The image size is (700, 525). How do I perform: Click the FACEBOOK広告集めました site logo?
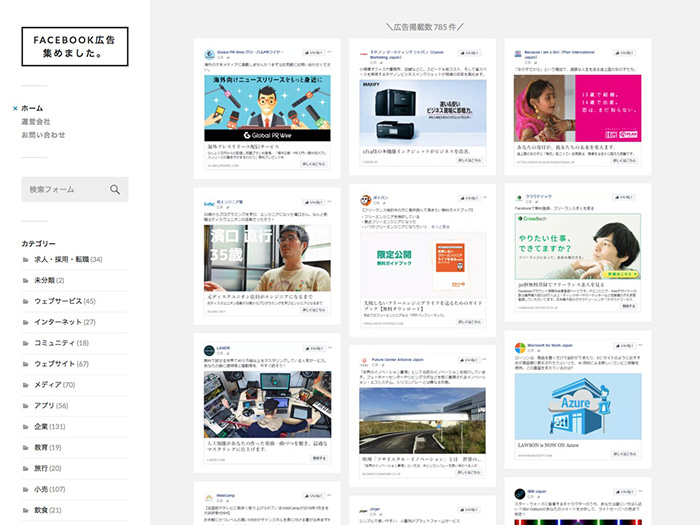(75, 46)
